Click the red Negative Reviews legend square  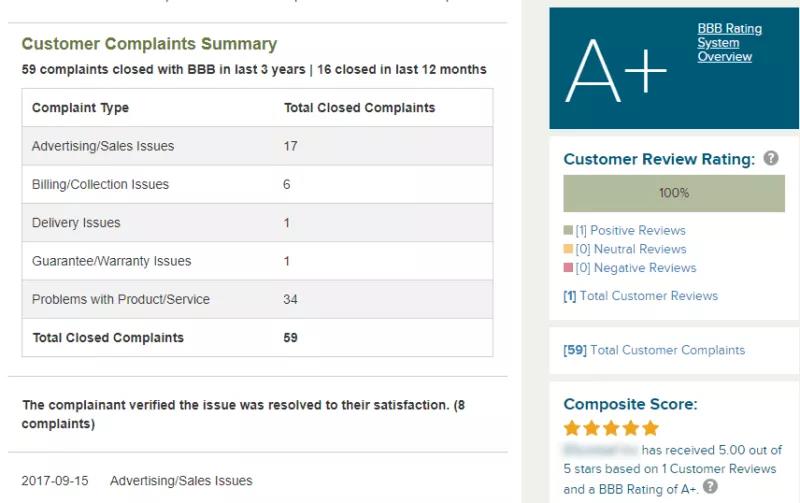(569, 268)
